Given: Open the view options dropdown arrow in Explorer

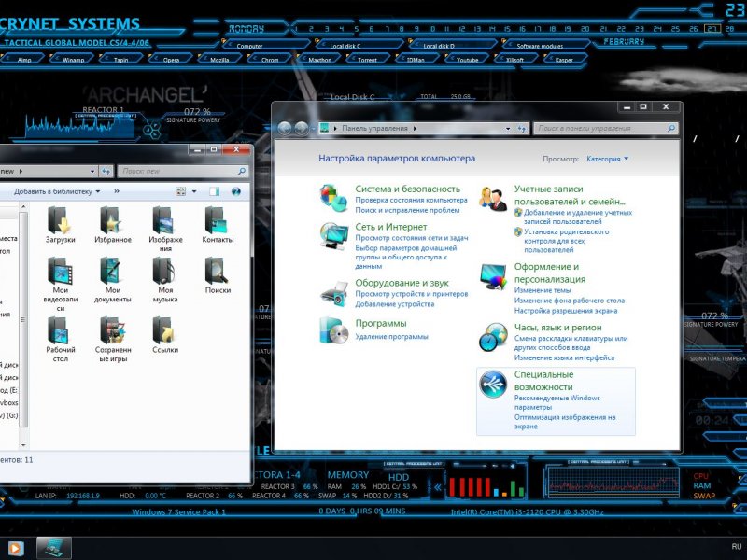Looking at the screenshot, I should [194, 191].
